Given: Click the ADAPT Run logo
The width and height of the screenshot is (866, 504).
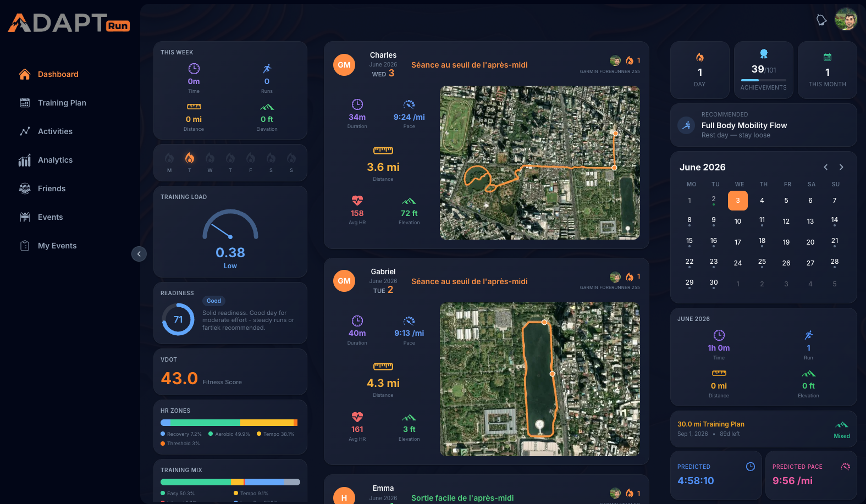Looking at the screenshot, I should (69, 23).
